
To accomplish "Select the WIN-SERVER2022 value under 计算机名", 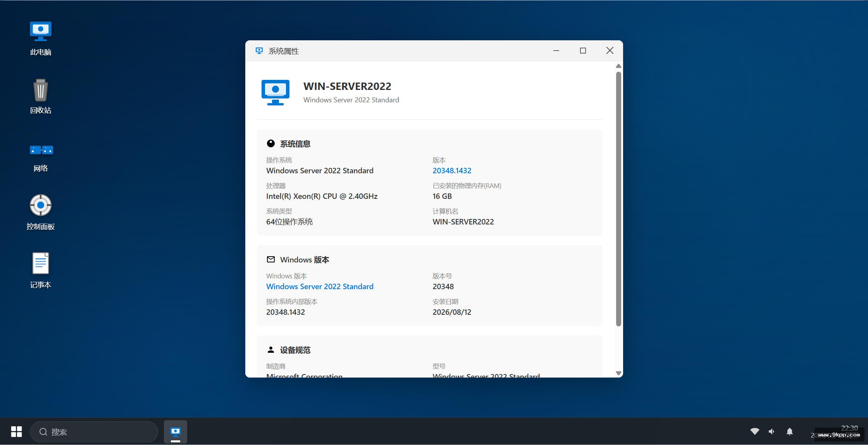I will point(463,222).
